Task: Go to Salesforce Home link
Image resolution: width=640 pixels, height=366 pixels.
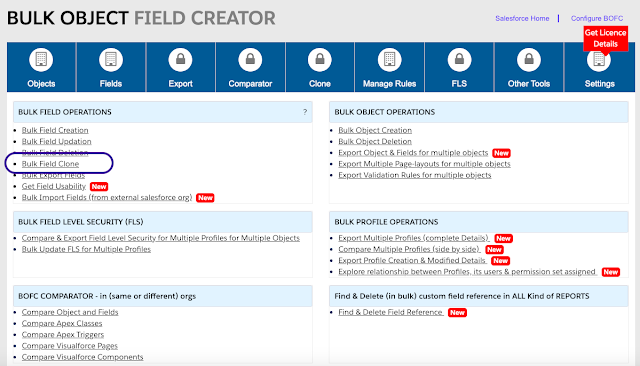Action: pyautogui.click(x=522, y=18)
